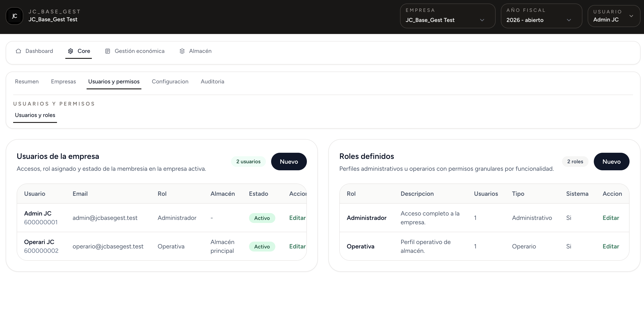Screen dimensions: 644x309
Task: Click description 'Perfil operativo de almacén.'
Action: (x=425, y=246)
